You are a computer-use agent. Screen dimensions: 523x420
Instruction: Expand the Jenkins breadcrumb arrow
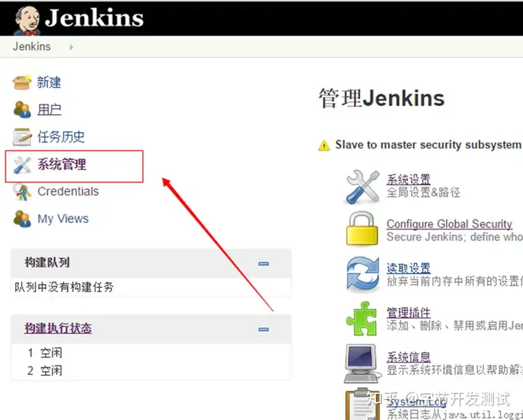[71, 47]
